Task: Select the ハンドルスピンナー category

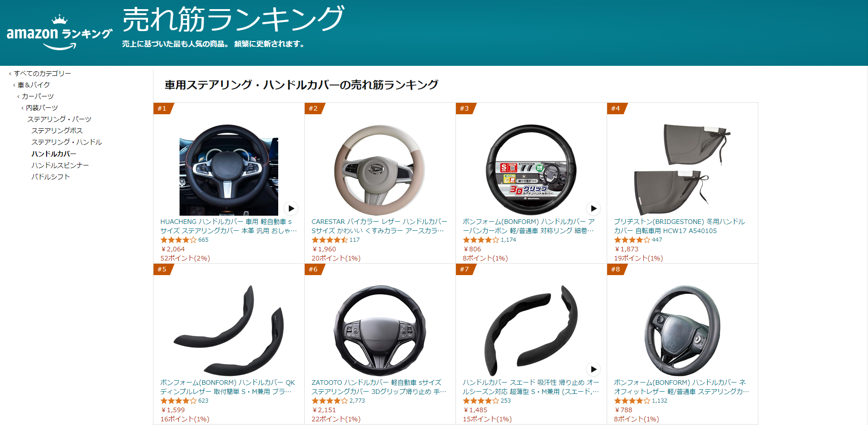Action: 60,165
